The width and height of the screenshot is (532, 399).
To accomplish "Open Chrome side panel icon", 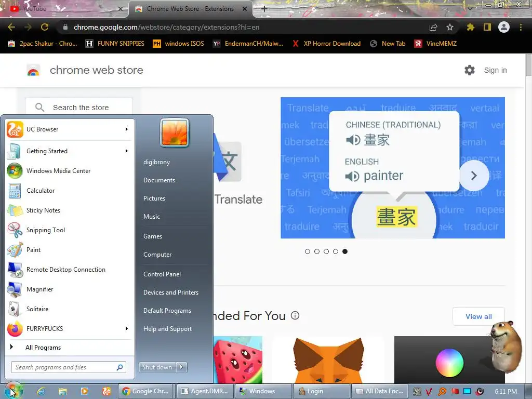I will pos(487,27).
